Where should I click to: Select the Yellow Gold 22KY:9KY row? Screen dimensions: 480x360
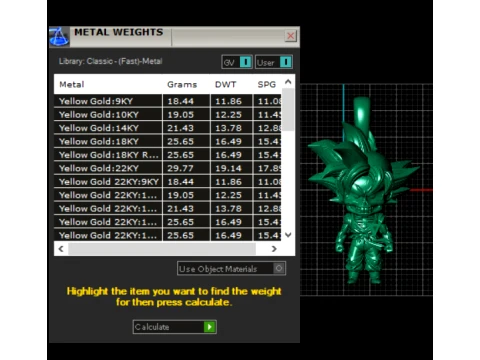click(167, 182)
